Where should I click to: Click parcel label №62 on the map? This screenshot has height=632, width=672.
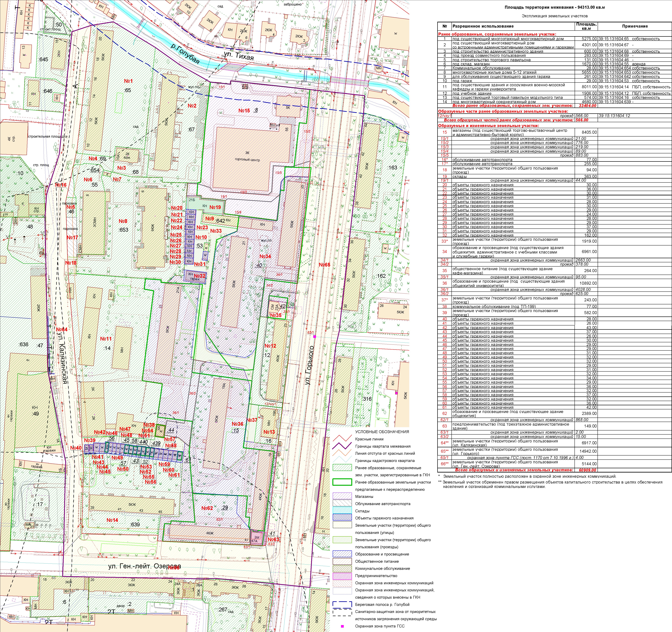click(x=207, y=508)
